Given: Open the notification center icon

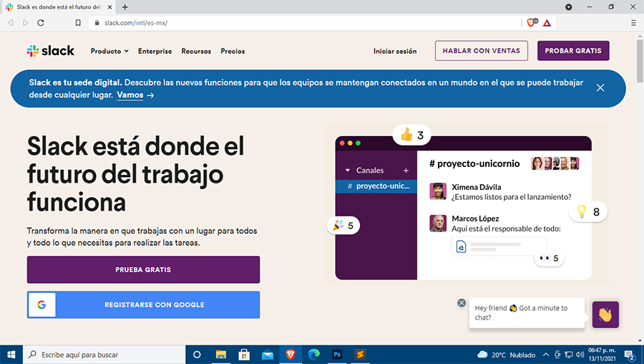Looking at the screenshot, I should (629, 355).
